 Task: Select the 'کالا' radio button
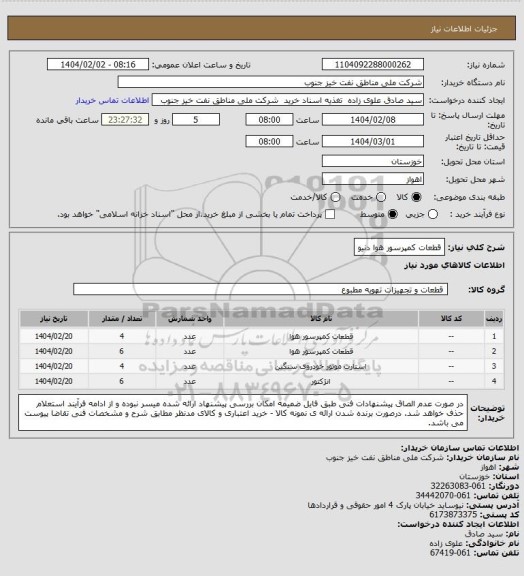pyautogui.click(x=416, y=197)
